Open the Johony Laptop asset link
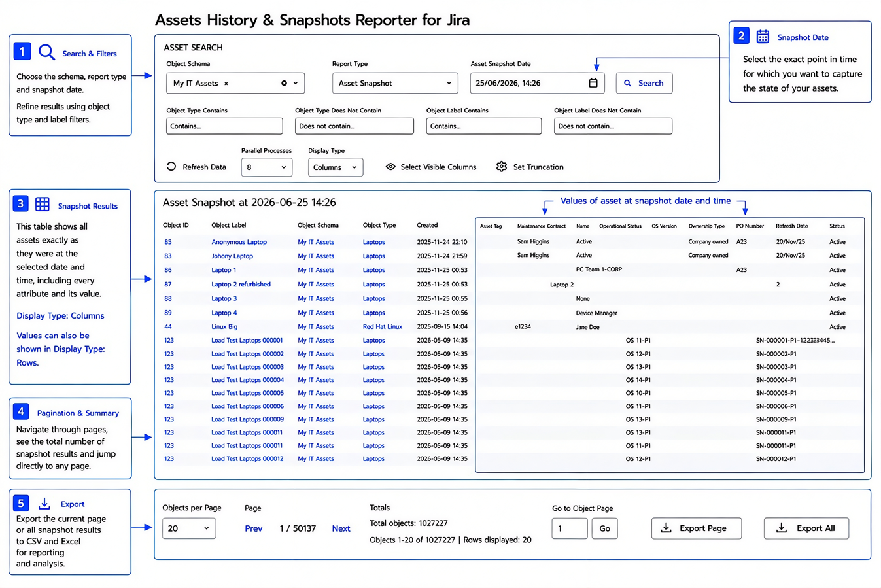 tap(232, 256)
